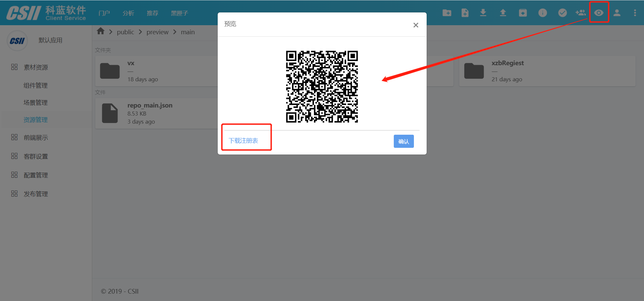The height and width of the screenshot is (301, 644).
Task: Click the 8.53 KB file size
Action: (137, 114)
